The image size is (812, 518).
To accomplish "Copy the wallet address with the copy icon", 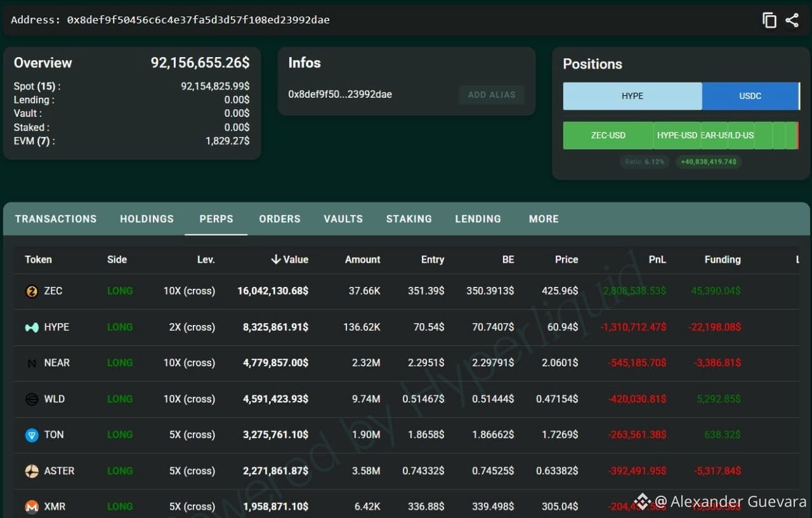I will [x=769, y=20].
